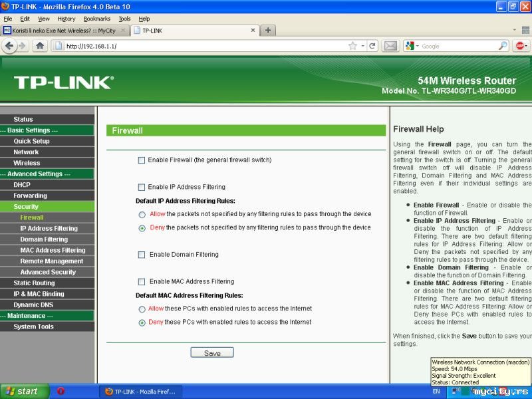Click TP-LINK Firefox taskbar button
532x399 pixels.
click(140, 392)
